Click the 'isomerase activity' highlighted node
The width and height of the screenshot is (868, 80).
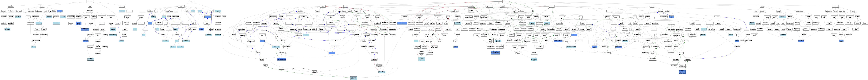(x=122, y=11)
